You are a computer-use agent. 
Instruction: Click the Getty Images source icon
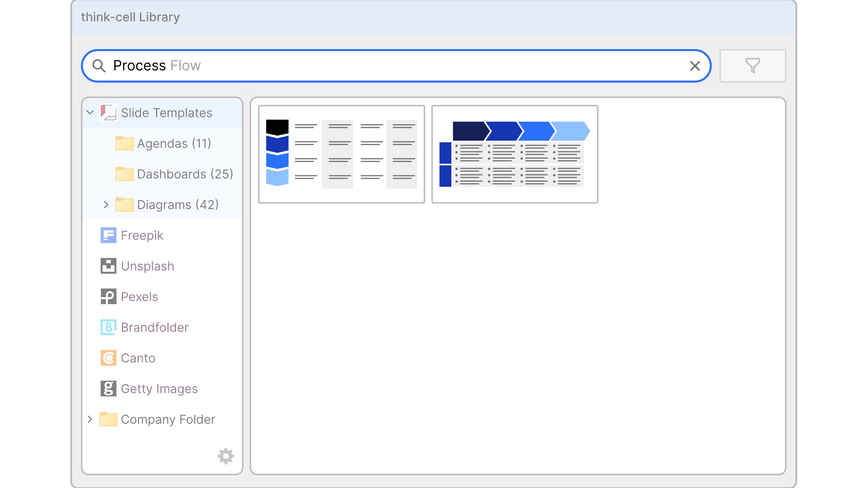pos(108,388)
